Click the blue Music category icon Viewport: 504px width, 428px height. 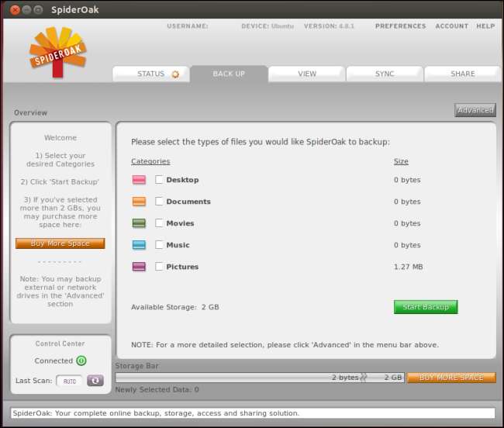tap(139, 245)
